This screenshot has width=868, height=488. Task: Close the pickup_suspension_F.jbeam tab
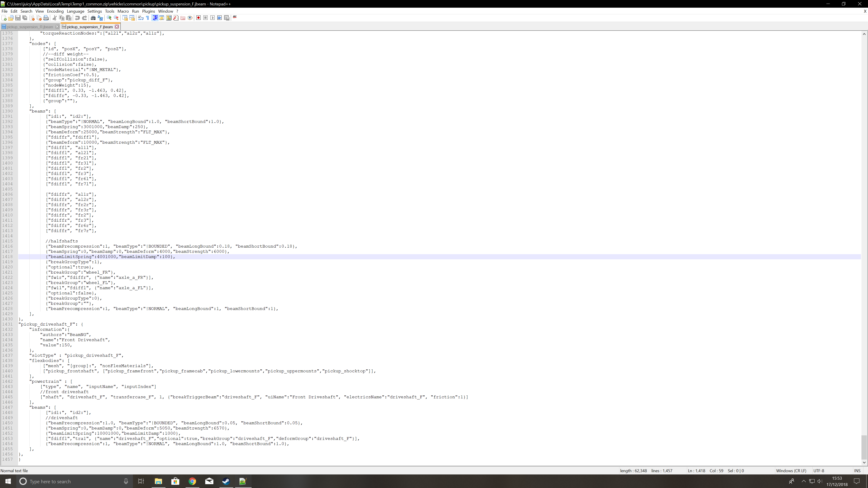117,27
